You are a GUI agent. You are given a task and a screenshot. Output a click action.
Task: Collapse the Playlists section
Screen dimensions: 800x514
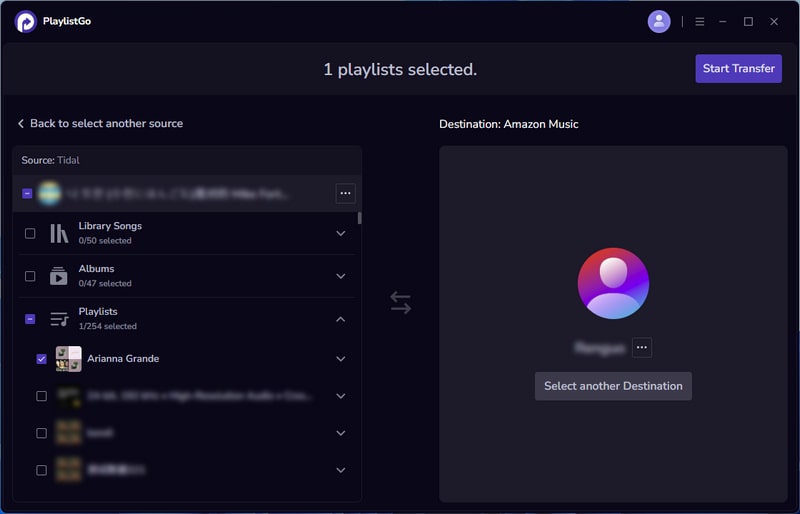click(341, 320)
